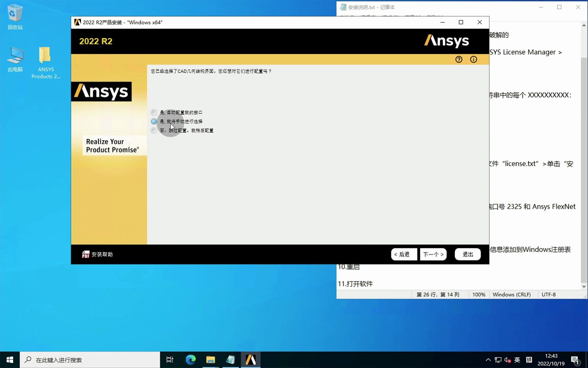Open the info icon in Ansys installer
Viewport: 588px width, 368px height.
(x=473, y=59)
